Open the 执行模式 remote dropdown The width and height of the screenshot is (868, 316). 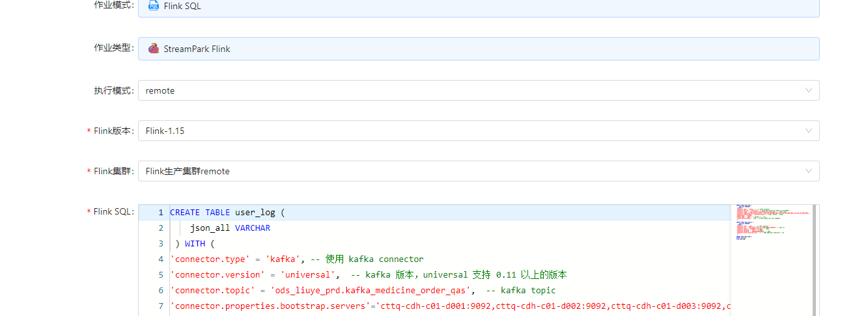click(x=479, y=90)
